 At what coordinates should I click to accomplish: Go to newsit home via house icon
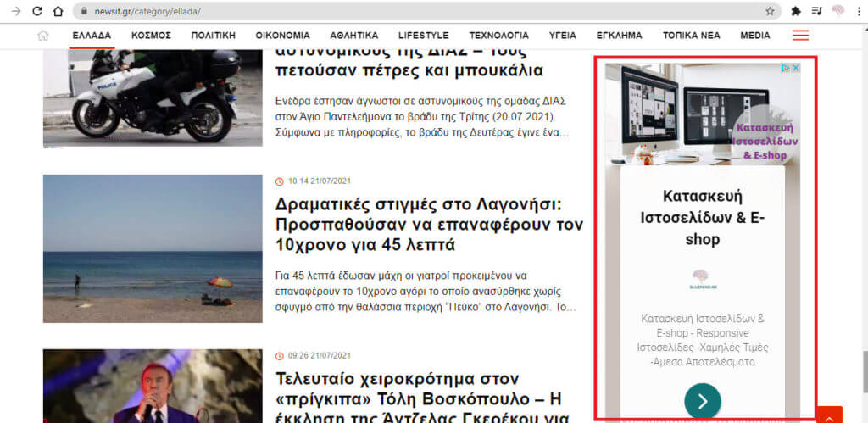tap(43, 36)
